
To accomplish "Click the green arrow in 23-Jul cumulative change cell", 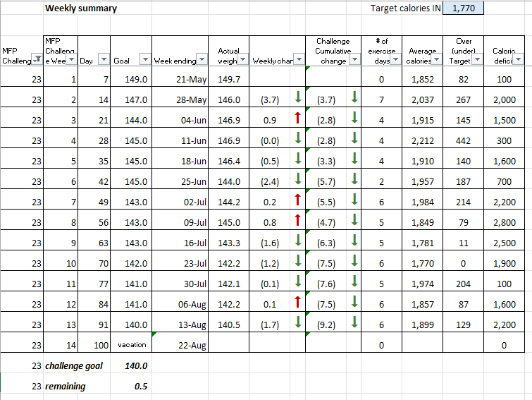I will click(354, 260).
